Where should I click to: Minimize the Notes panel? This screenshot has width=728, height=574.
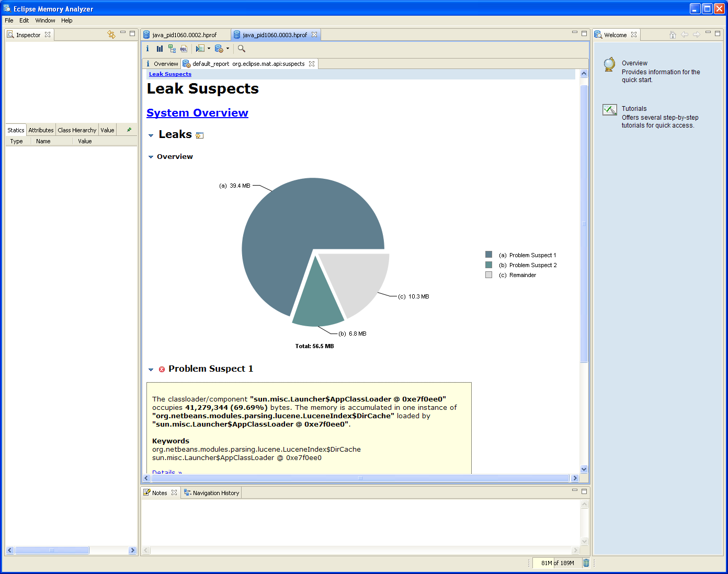pos(575,490)
